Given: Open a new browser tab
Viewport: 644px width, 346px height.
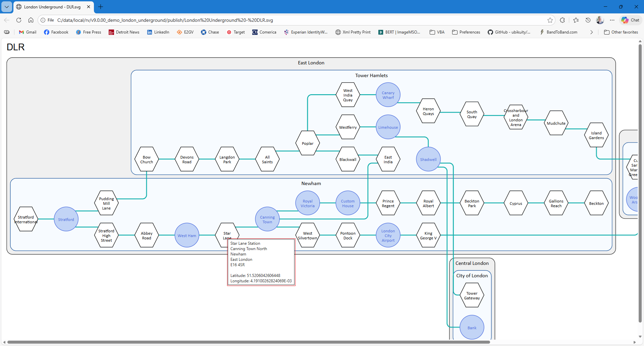Looking at the screenshot, I should click(101, 7).
